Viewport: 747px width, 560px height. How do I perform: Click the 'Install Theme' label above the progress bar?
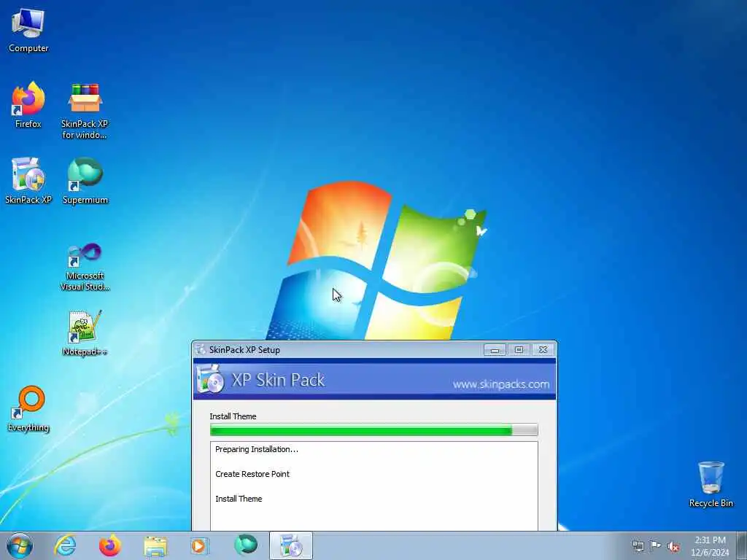point(233,416)
